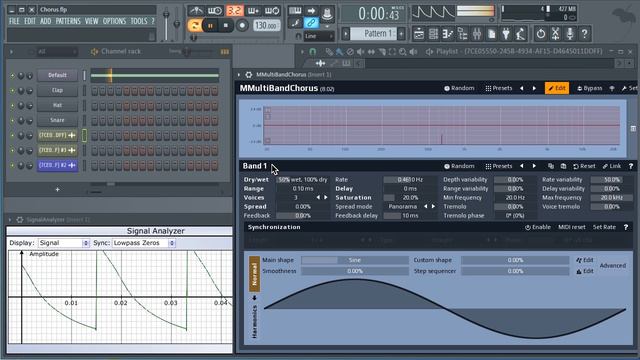Image resolution: width=640 pixels, height=360 pixels.
Task: Go to next preset in MMultiBandChorus header
Action: coord(534,88)
